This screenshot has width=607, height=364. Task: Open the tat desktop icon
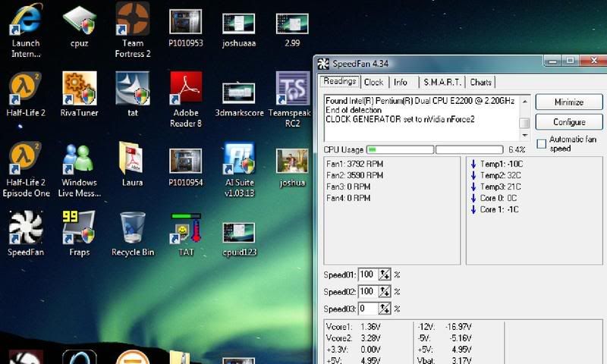pos(132,94)
